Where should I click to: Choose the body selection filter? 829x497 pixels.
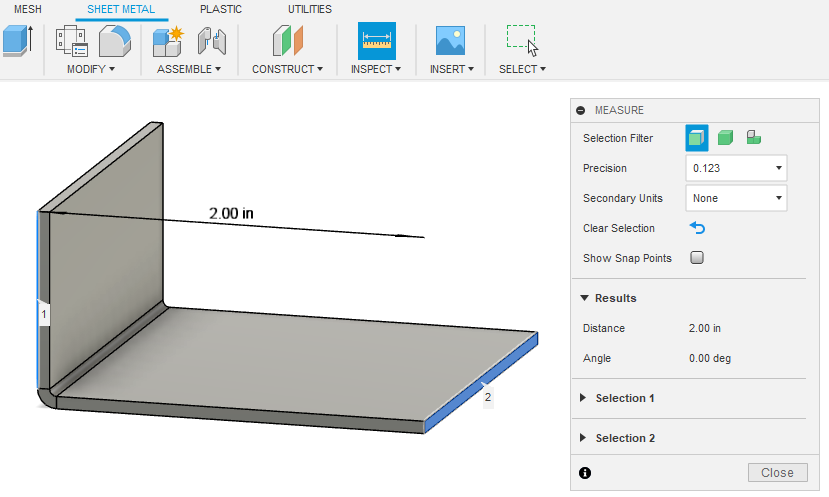click(726, 138)
